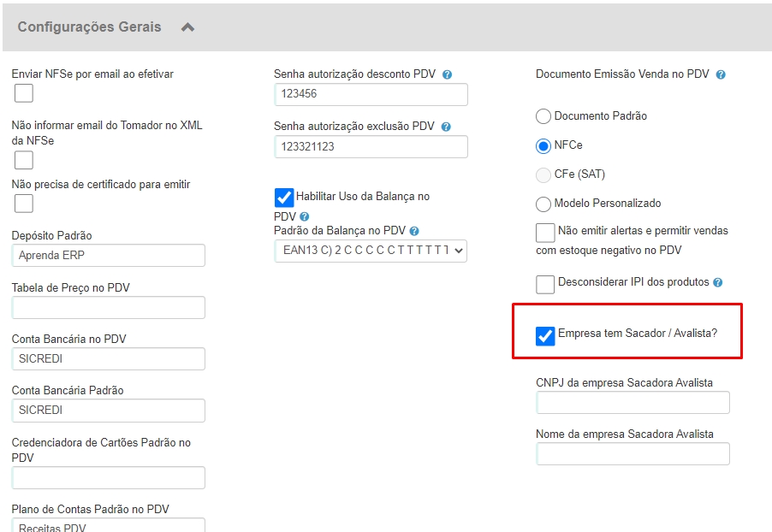Uncheck Empresa tem Sacador / Avalista
772x532 pixels.
[x=545, y=335]
